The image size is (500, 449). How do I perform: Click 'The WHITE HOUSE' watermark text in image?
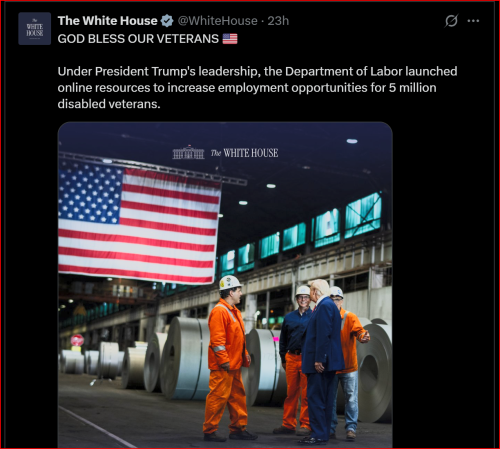click(x=244, y=153)
